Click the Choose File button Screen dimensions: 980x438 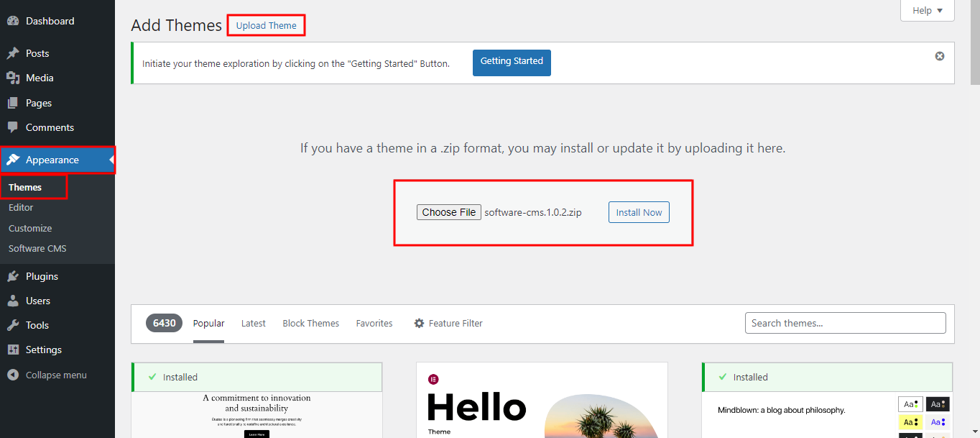[x=449, y=212]
